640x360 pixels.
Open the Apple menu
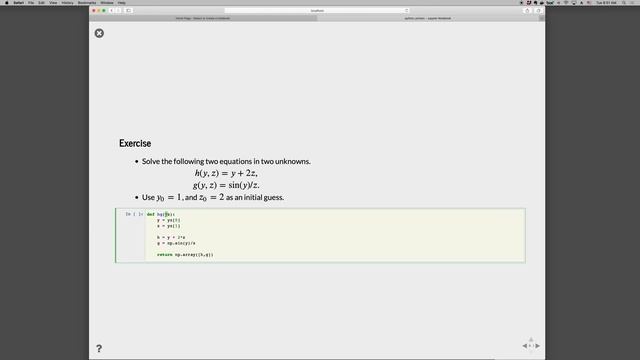7,2
